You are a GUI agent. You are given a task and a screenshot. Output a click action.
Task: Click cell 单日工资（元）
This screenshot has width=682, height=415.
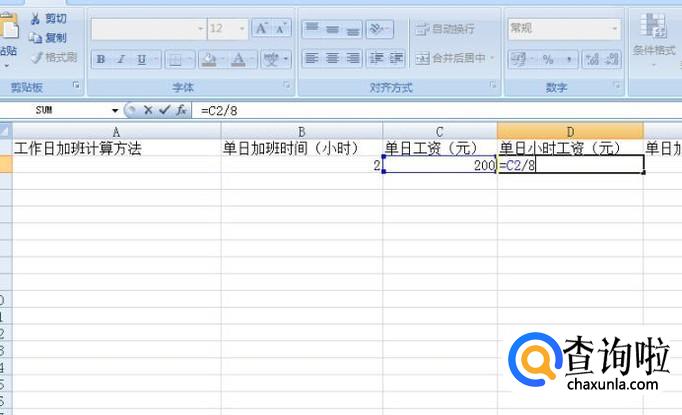[x=440, y=148]
